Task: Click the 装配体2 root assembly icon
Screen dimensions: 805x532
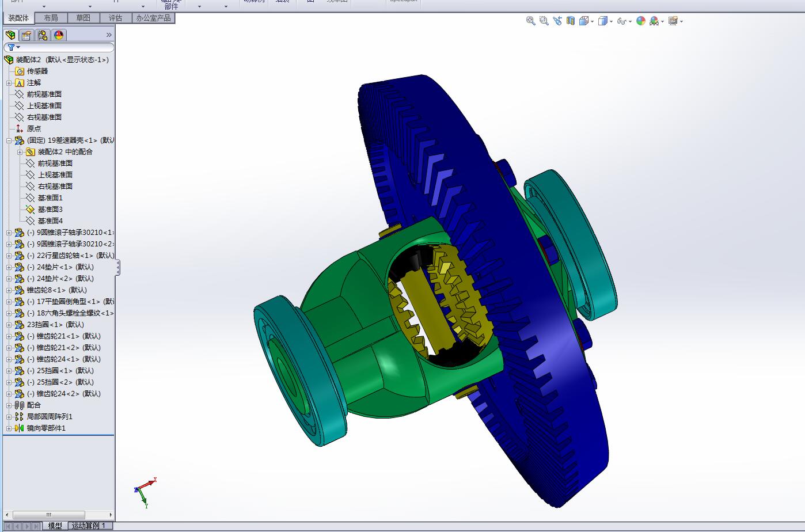Action: [9, 60]
